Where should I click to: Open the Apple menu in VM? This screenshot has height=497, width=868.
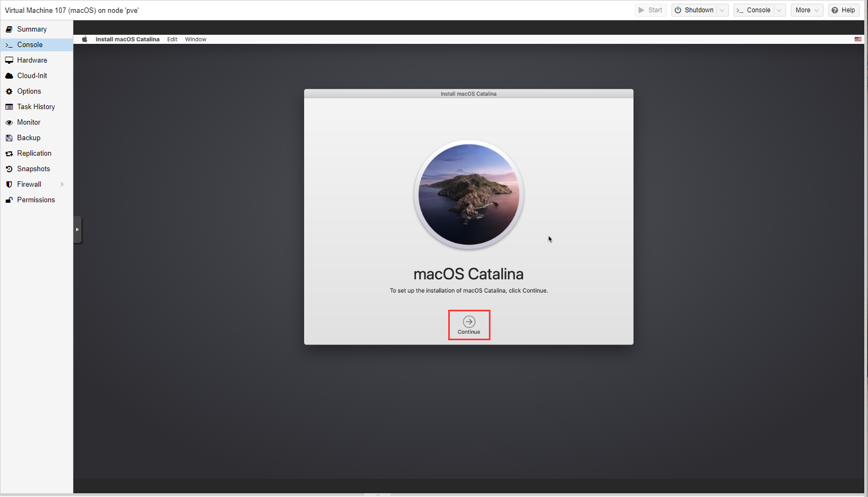(x=85, y=39)
